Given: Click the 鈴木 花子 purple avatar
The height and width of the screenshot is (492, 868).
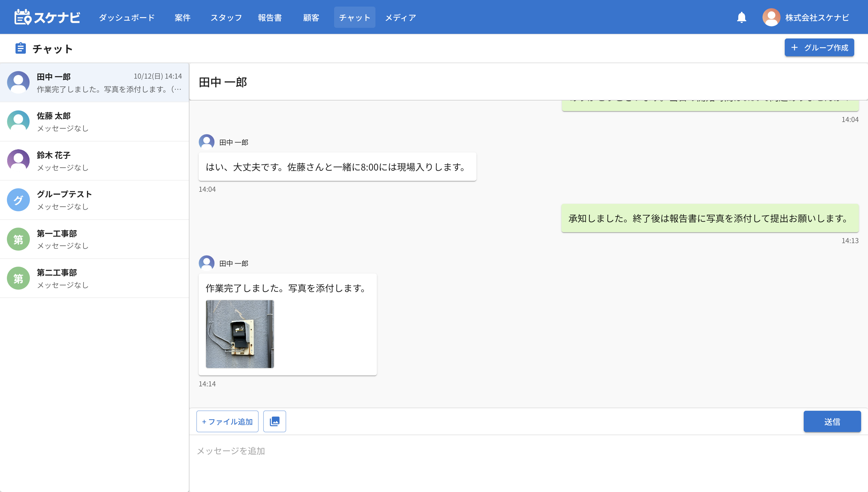Looking at the screenshot, I should click(x=18, y=160).
